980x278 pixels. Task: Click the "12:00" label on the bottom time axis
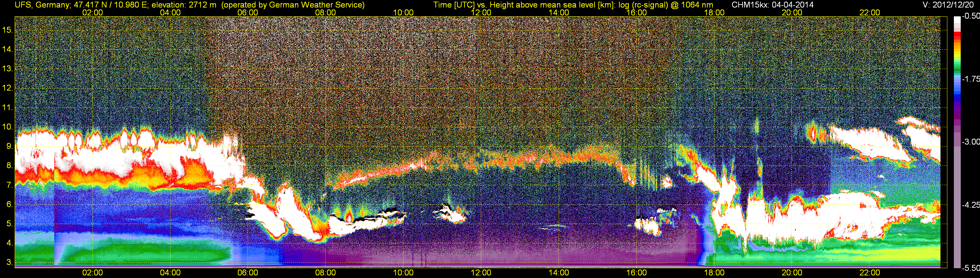[481, 273]
